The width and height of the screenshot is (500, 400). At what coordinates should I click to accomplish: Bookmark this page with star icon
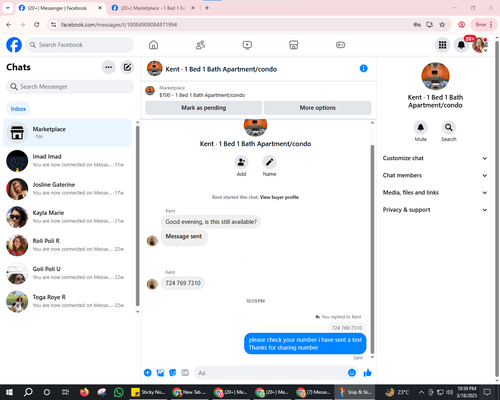(442, 24)
